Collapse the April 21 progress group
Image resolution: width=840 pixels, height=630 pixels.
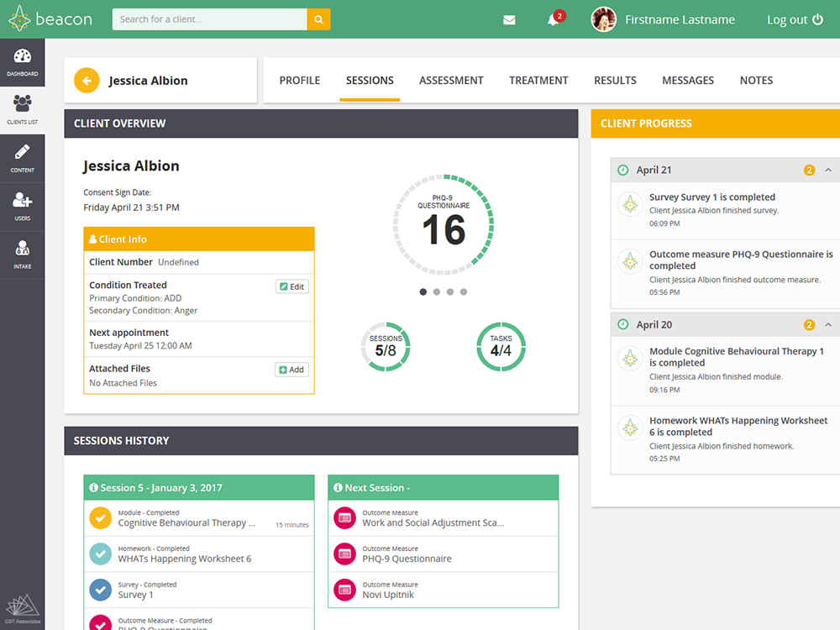tap(828, 170)
